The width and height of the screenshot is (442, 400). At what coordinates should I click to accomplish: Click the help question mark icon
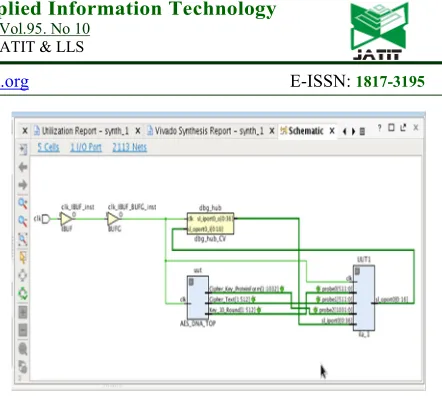[x=380, y=128]
